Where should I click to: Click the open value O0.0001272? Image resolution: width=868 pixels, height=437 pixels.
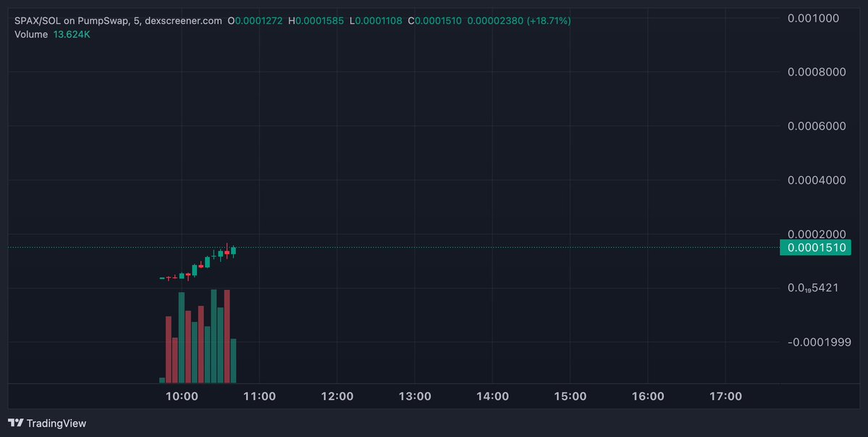256,21
